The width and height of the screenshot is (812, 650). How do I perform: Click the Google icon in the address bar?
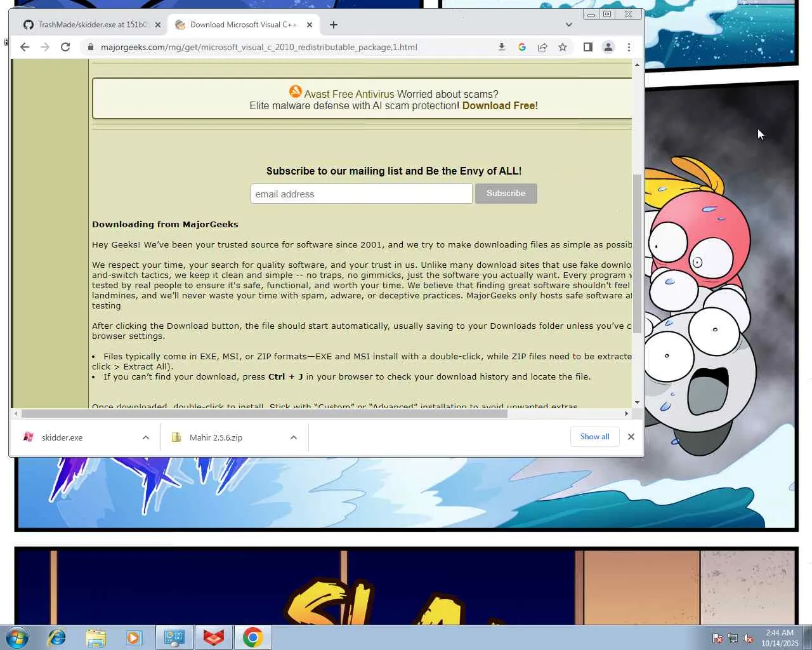click(x=522, y=47)
